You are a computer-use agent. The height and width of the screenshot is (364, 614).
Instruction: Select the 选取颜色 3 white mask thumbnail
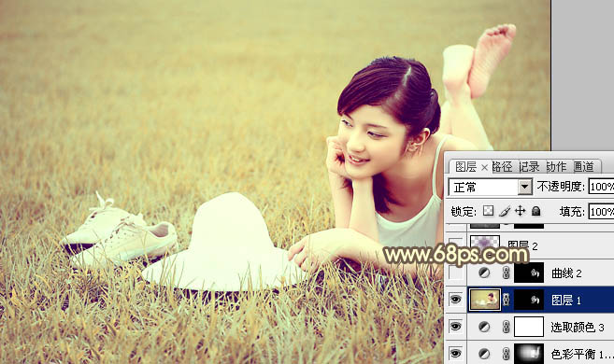(529, 327)
